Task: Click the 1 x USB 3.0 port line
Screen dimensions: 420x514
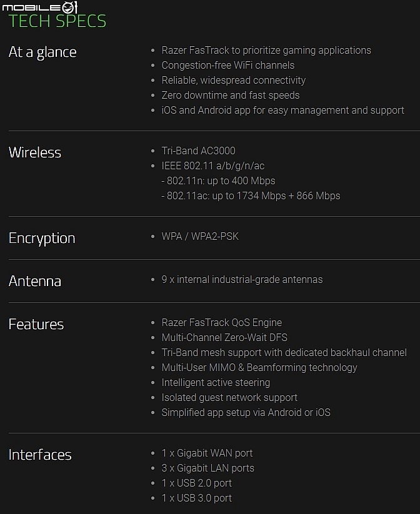Action: [196, 498]
